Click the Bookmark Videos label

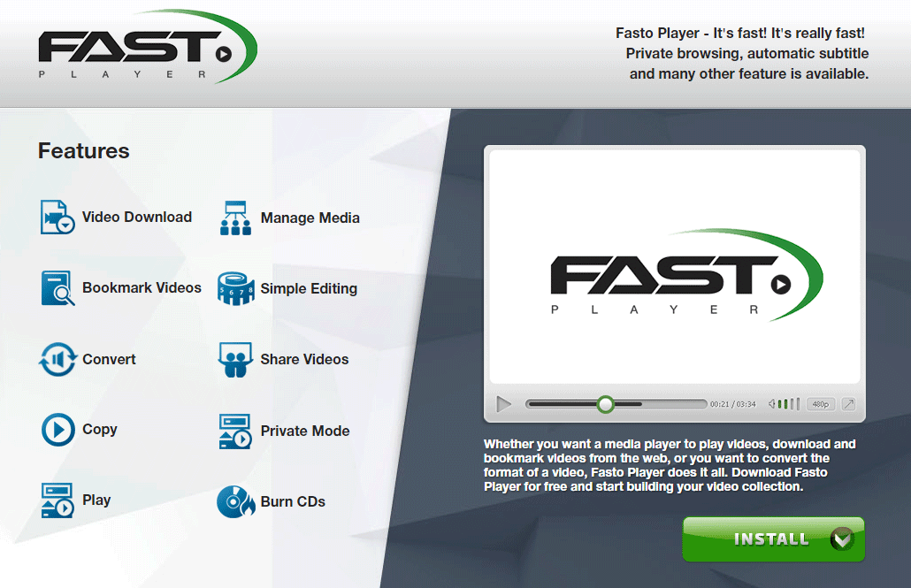(142, 287)
